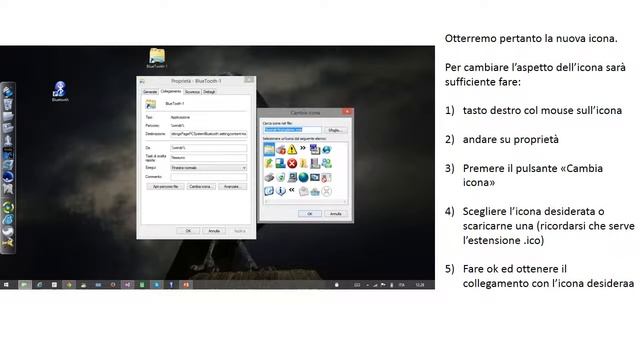This screenshot has height=360, width=640.
Task: Select the double left chevron « icon
Action: 291,190
